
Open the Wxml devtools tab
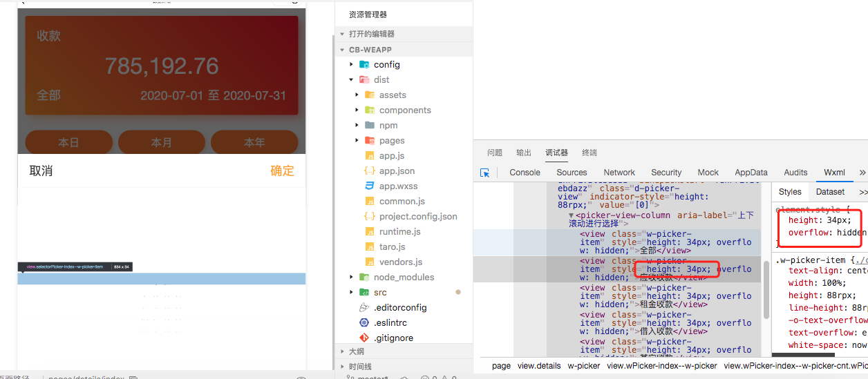(x=834, y=173)
